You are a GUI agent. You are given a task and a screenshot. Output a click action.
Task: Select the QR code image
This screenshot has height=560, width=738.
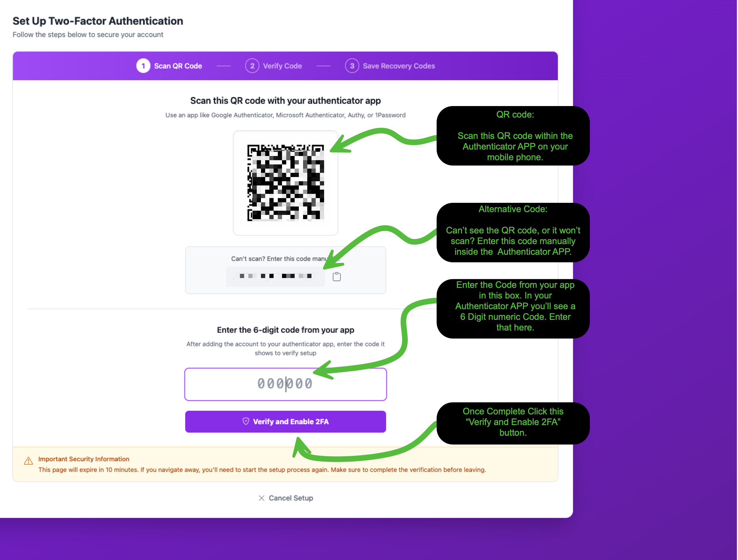pyautogui.click(x=286, y=182)
